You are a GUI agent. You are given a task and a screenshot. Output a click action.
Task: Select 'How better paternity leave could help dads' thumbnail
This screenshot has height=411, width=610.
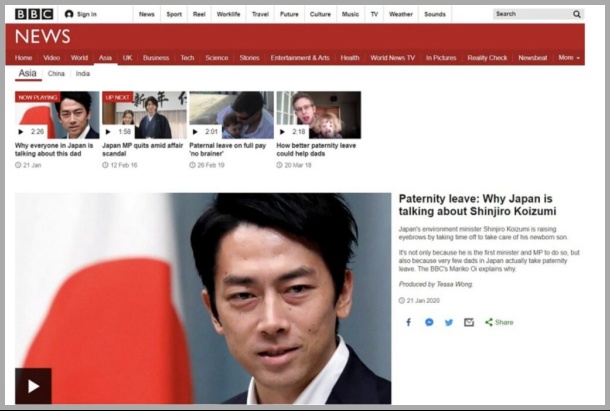[318, 115]
